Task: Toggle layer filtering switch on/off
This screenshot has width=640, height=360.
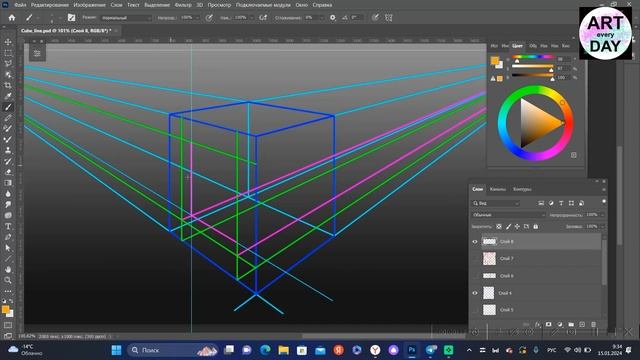Action: tap(604, 202)
